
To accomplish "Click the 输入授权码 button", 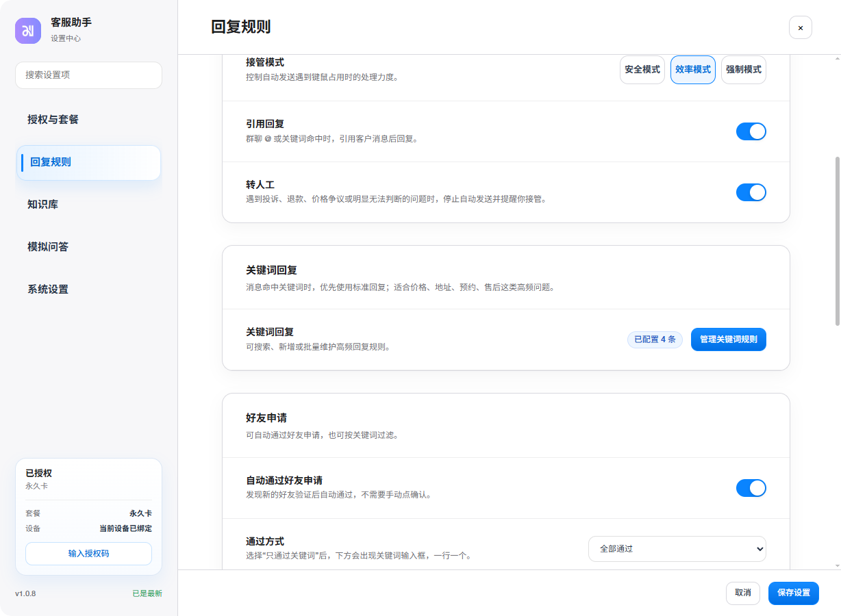I will (x=88, y=554).
